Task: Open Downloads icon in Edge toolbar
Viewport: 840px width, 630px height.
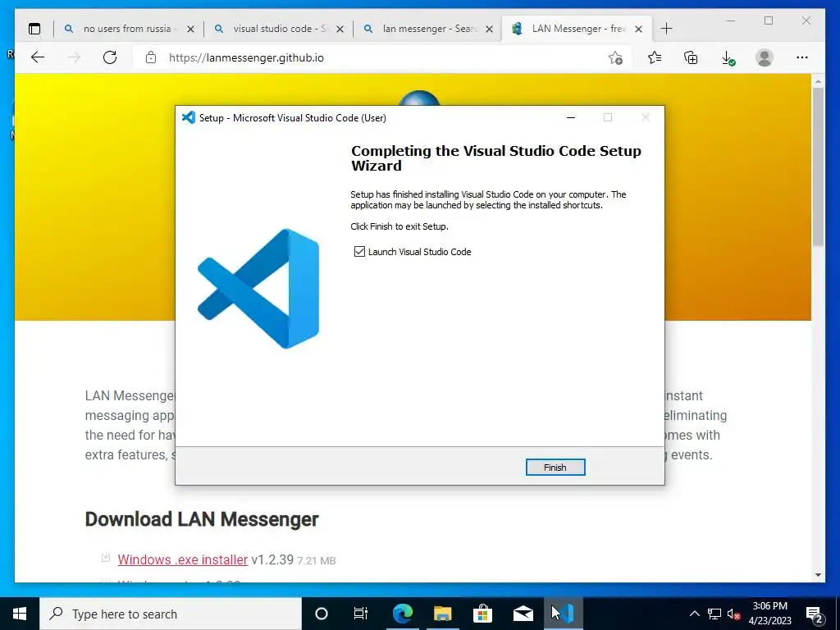Action: 728,57
